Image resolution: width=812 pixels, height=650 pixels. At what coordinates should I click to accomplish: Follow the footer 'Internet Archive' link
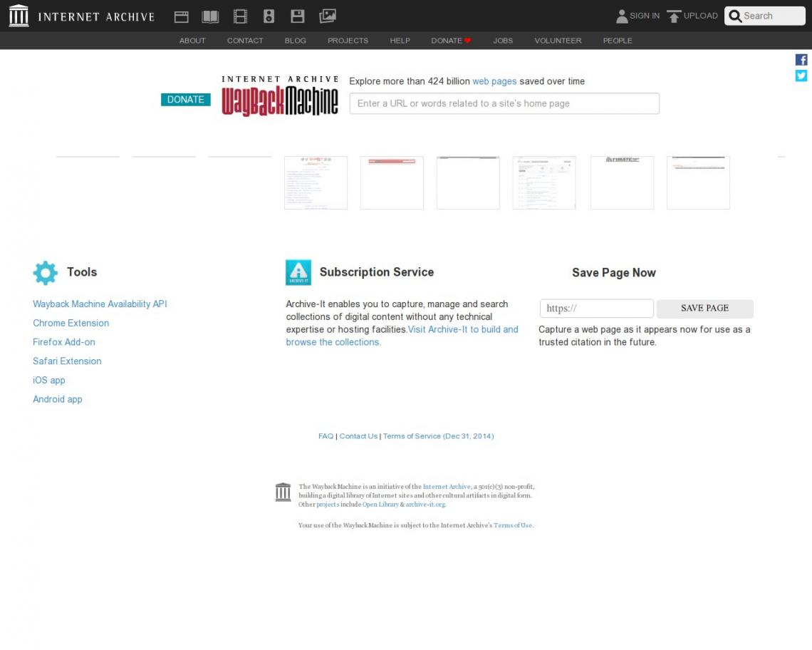pyautogui.click(x=447, y=487)
